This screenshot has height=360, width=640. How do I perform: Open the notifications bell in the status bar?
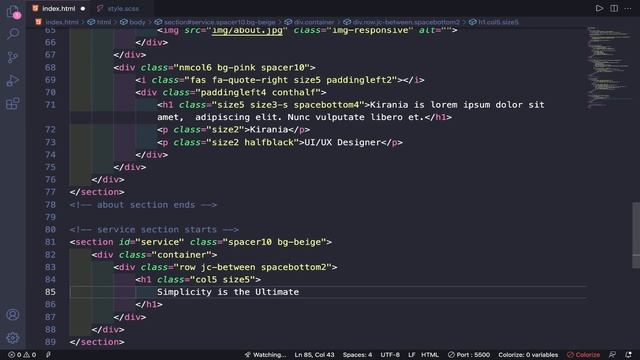(629, 355)
